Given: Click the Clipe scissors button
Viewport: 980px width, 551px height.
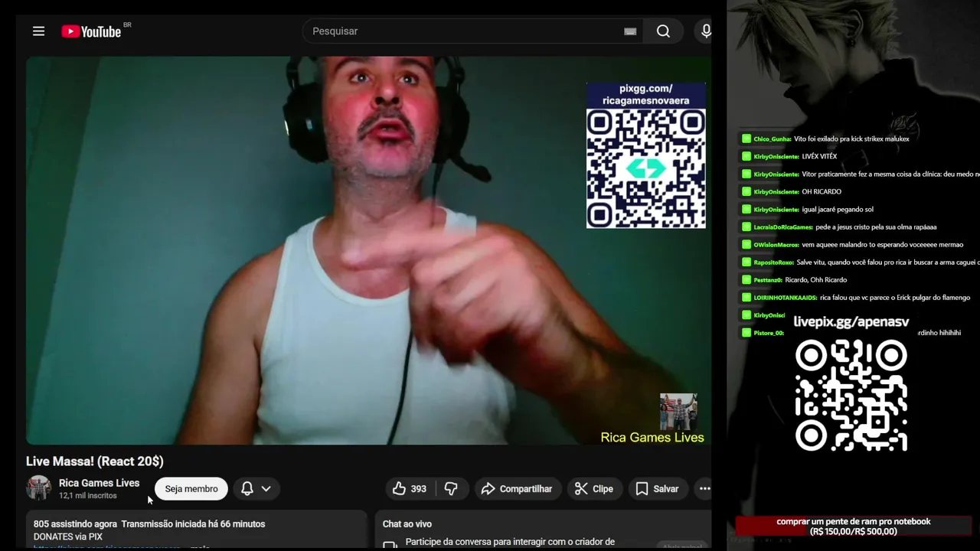Looking at the screenshot, I should pyautogui.click(x=594, y=489).
